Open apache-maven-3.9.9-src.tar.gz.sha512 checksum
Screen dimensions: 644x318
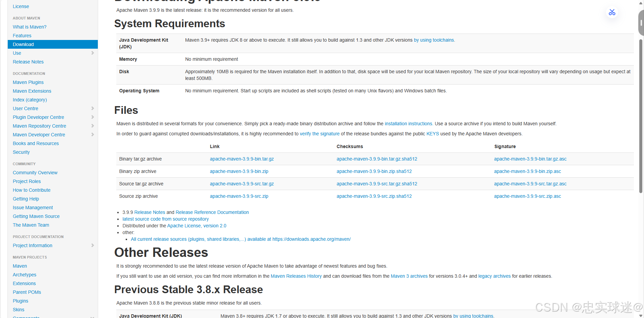point(377,184)
